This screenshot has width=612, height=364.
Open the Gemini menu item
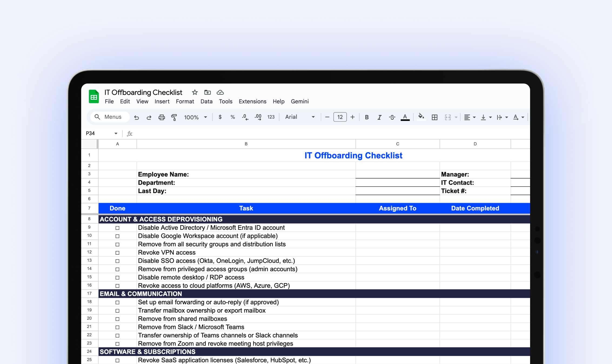point(299,101)
